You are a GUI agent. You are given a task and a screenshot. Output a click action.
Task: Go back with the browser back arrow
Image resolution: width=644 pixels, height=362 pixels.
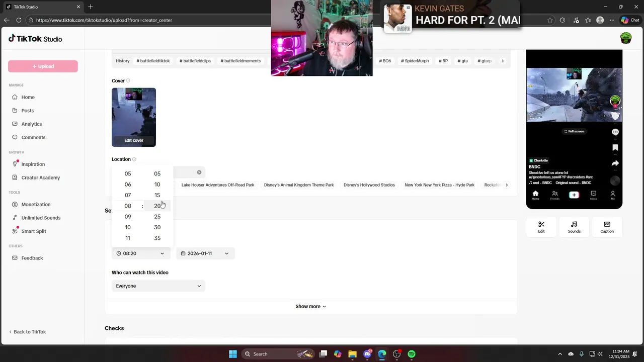[x=7, y=20]
